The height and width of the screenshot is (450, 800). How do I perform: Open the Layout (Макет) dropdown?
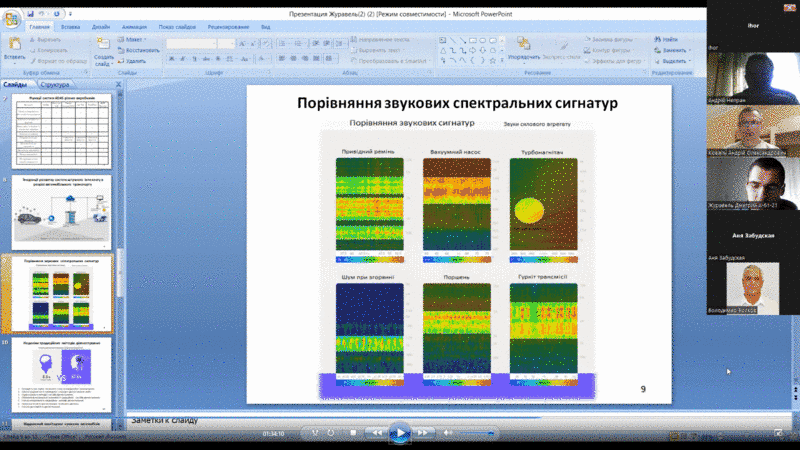136,39
